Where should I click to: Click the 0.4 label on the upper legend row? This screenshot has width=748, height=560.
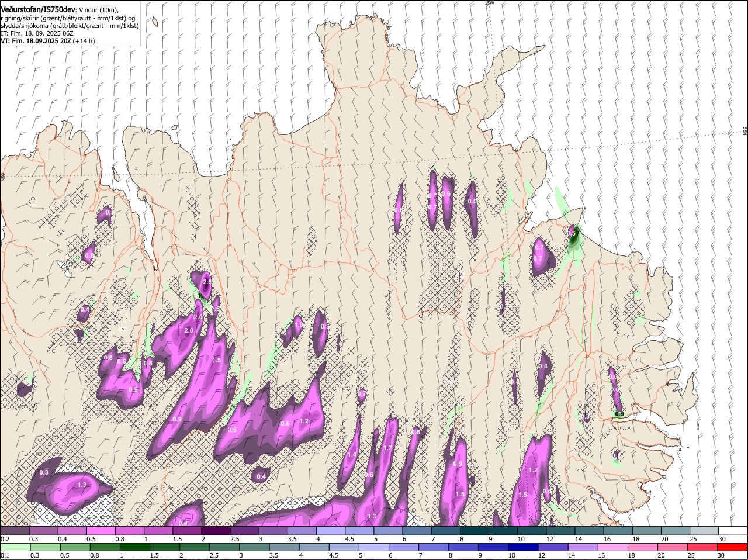tap(62, 538)
